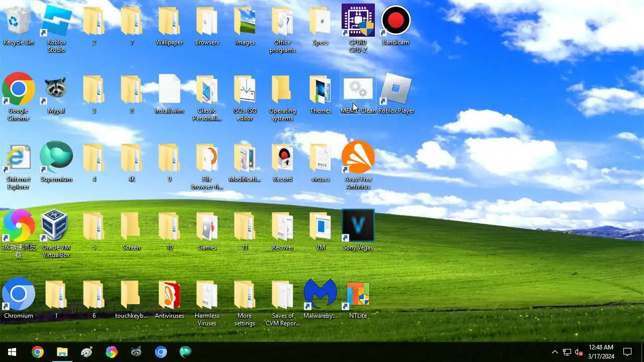644x362 pixels.
Task: Open 360 browser from the taskbar
Action: tap(111, 352)
